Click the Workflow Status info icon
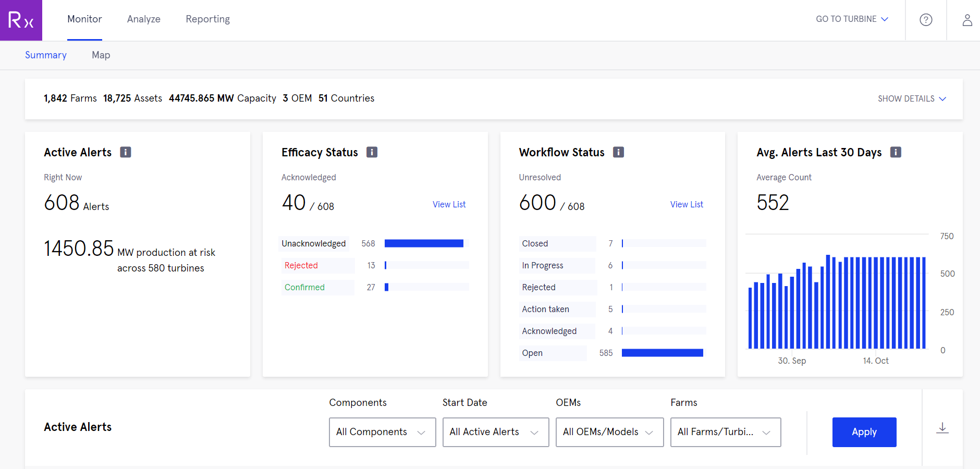This screenshot has width=980, height=469. [x=618, y=152]
